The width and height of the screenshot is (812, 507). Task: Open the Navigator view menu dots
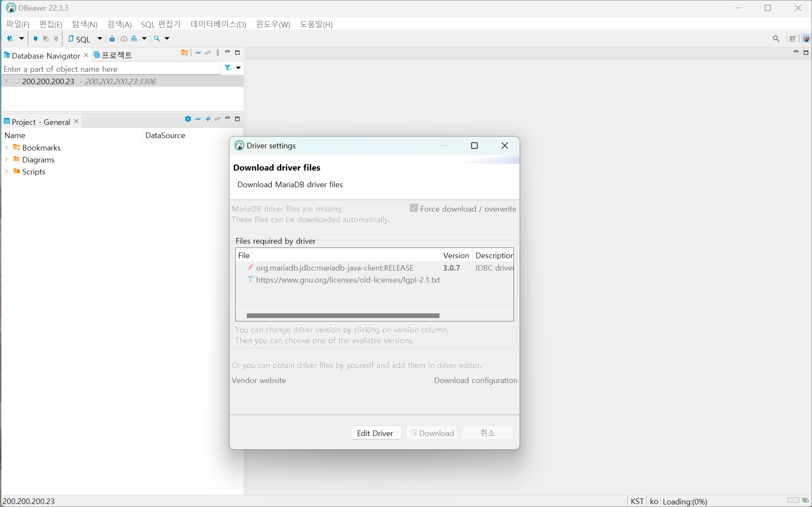tap(218, 53)
